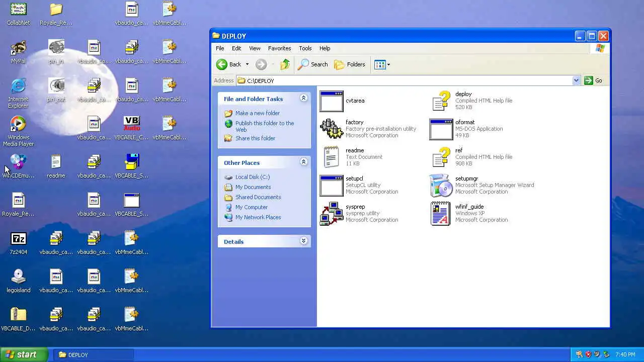This screenshot has width=644, height=362.
Task: Click the red security shield tray icon
Action: pos(588,354)
